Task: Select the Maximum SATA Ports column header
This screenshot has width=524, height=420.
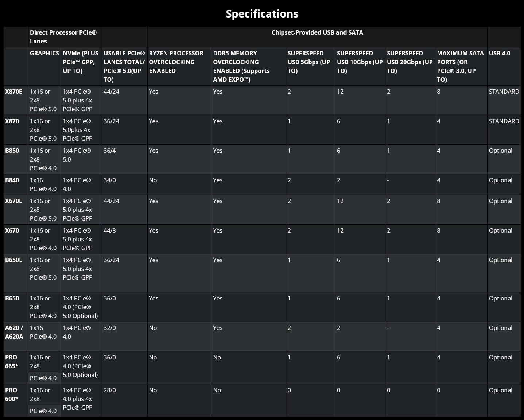Action: (x=460, y=66)
